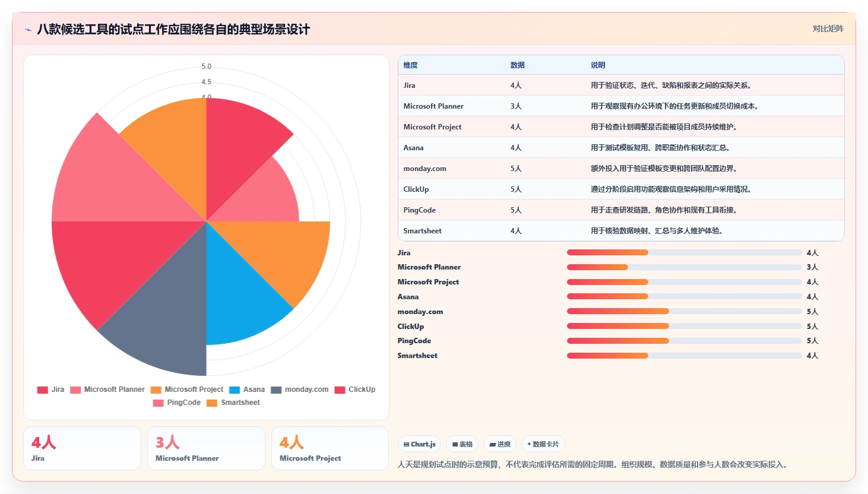Click the Chart.js tag chip
This screenshot has width=868, height=494.
coord(420,444)
